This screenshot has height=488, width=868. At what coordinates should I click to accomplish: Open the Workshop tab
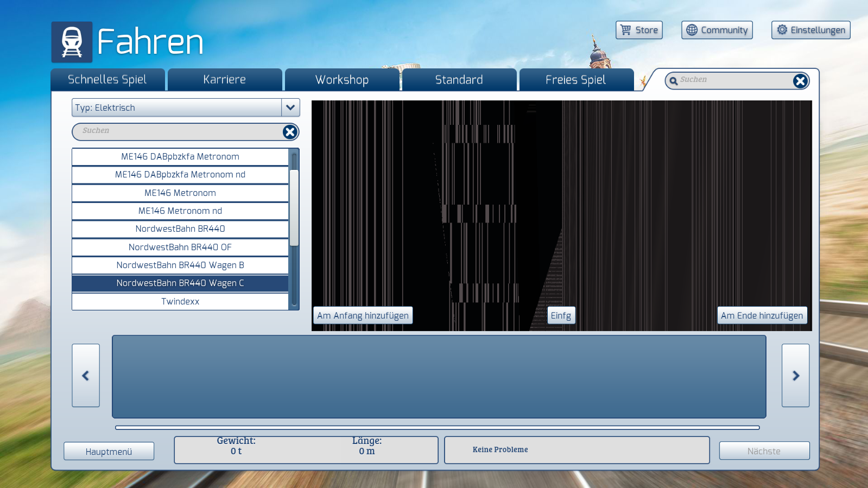(342, 80)
